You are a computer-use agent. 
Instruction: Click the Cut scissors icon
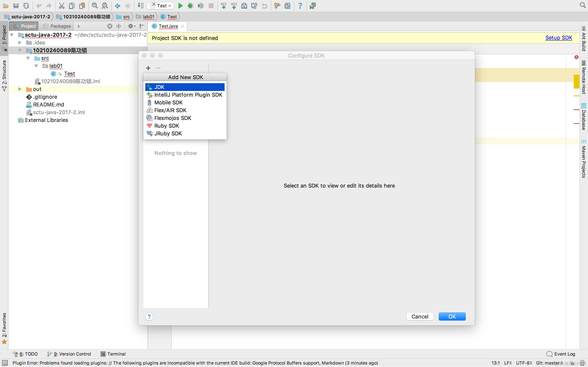(x=61, y=6)
